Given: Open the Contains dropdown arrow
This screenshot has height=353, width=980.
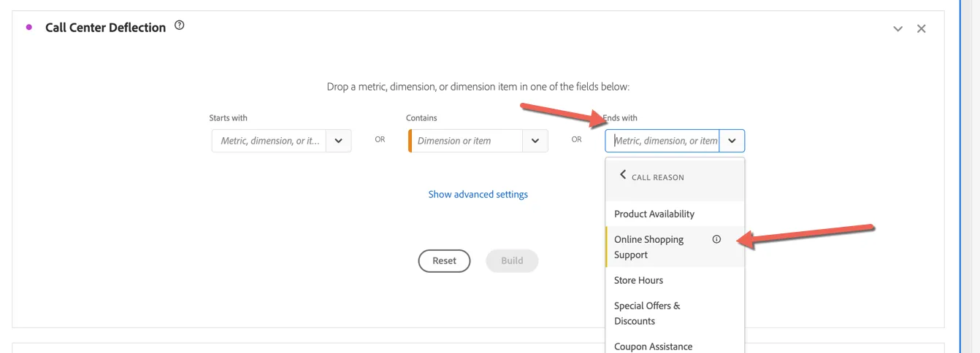Looking at the screenshot, I should (535, 141).
